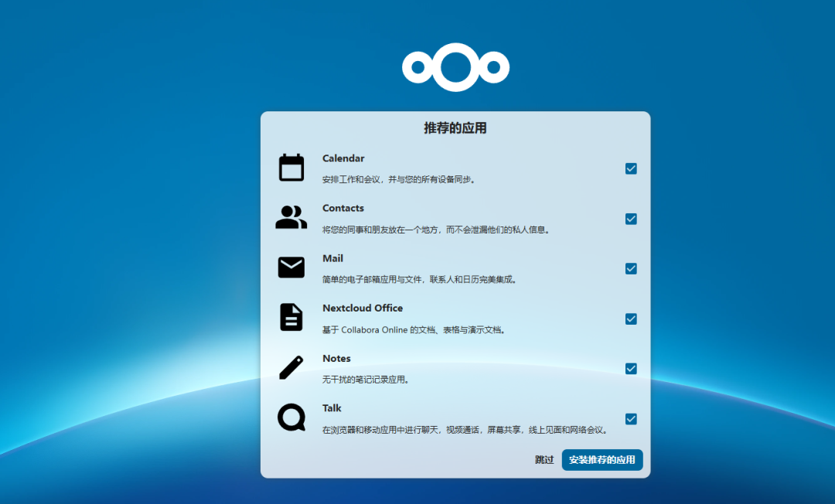Click the Nextcloud Office document icon
Screen dimensions: 835x504
291,317
